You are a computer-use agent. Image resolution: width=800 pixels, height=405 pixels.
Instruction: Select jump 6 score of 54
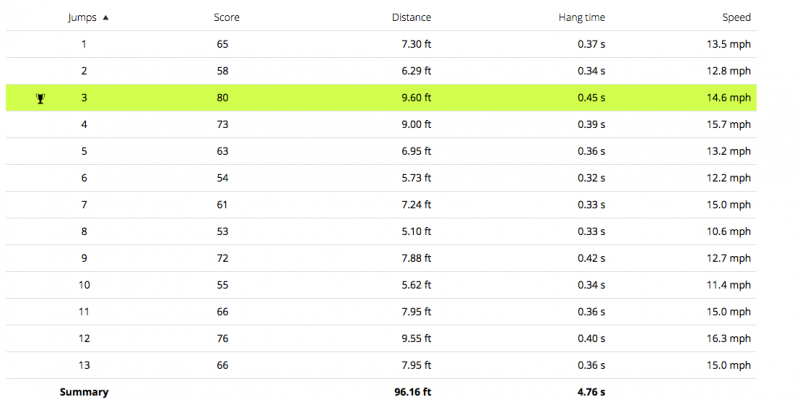tap(222, 178)
